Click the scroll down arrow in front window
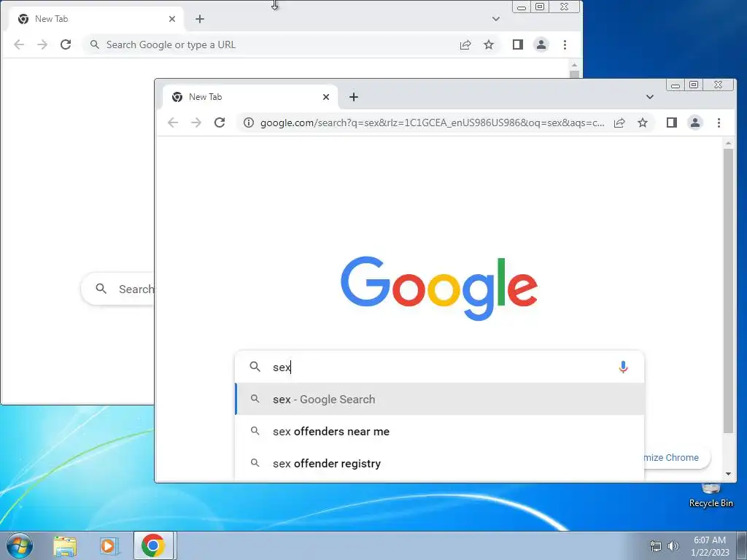Image resolution: width=747 pixels, height=560 pixels. point(728,474)
